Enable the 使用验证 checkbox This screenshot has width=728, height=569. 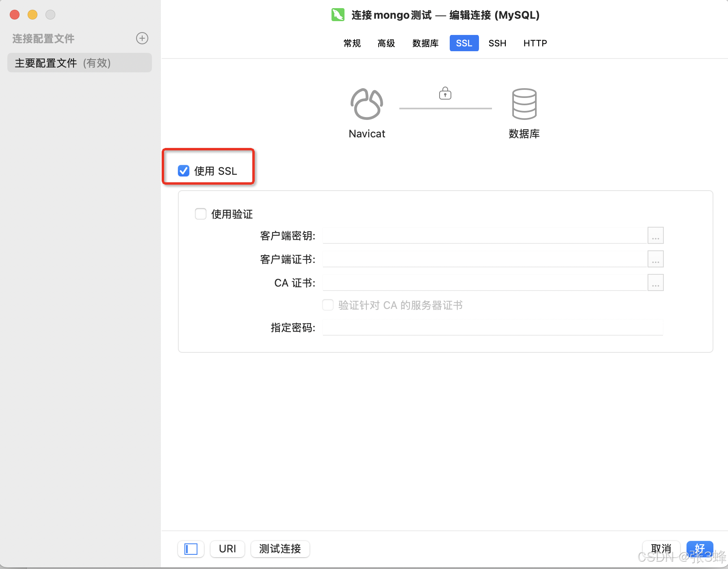click(201, 214)
